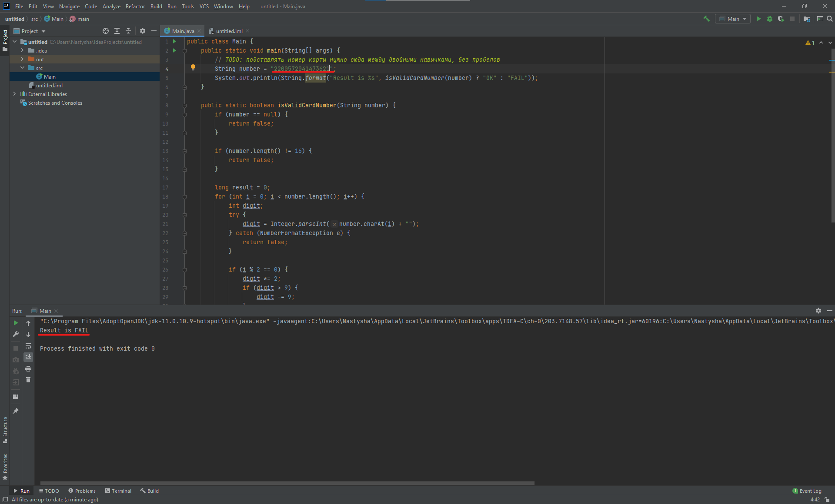Viewport: 835px width, 504px height.
Task: Click the lightbulb intention icon on line 4
Action: coord(193,67)
